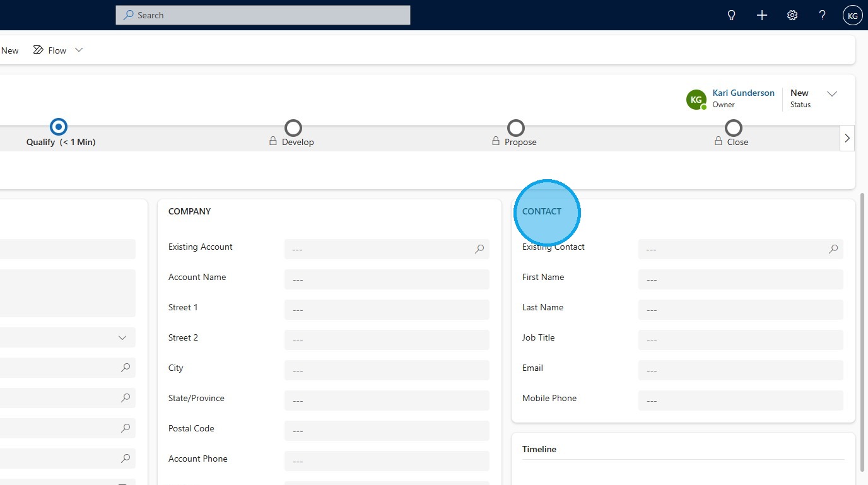The image size is (868, 485).
Task: Click the Existing Account lookup field
Action: (387, 249)
